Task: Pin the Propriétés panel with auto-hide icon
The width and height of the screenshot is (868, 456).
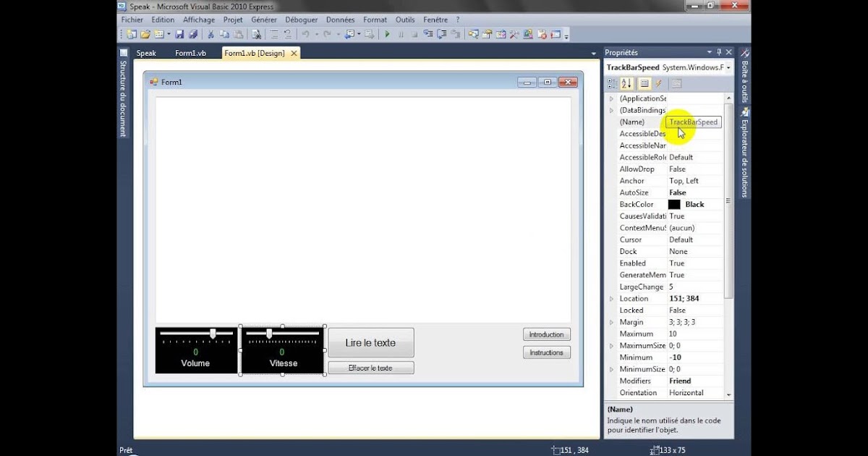Action: tap(718, 52)
